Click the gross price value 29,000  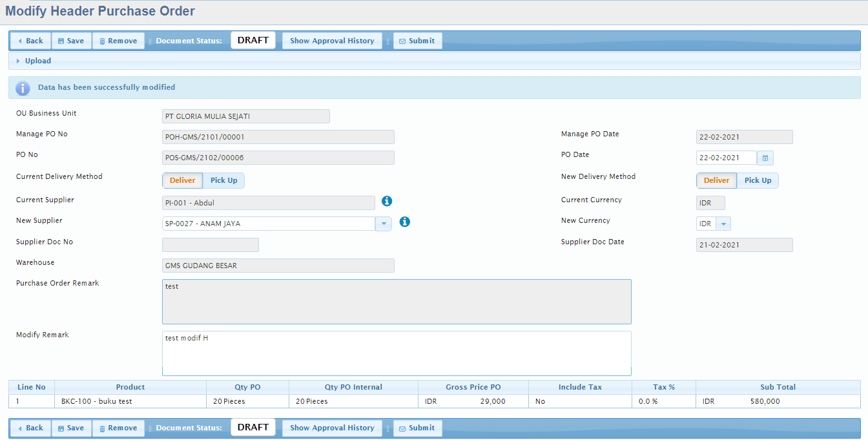[x=493, y=401]
